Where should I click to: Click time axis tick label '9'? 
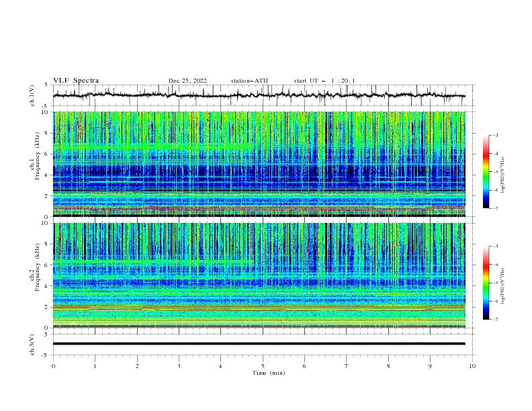point(430,366)
